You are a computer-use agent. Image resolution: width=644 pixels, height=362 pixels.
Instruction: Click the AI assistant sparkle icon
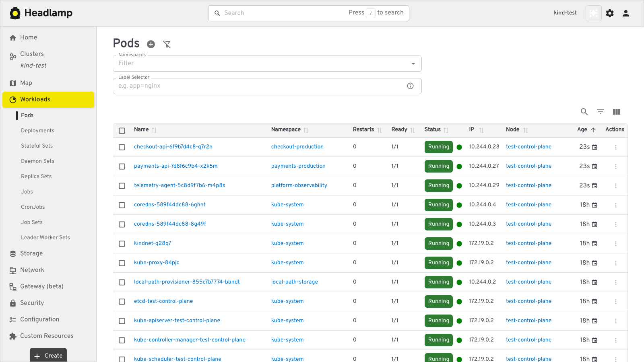coord(594,13)
